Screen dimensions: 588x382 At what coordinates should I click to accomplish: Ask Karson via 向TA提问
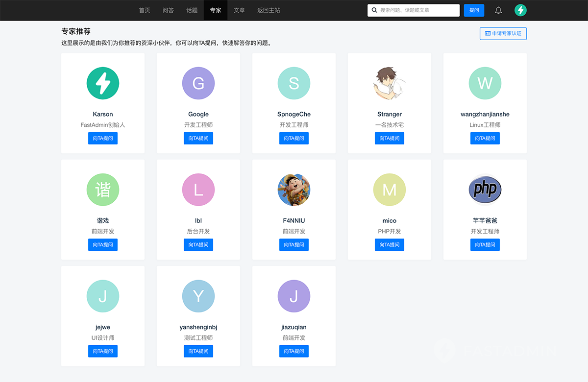tap(103, 138)
